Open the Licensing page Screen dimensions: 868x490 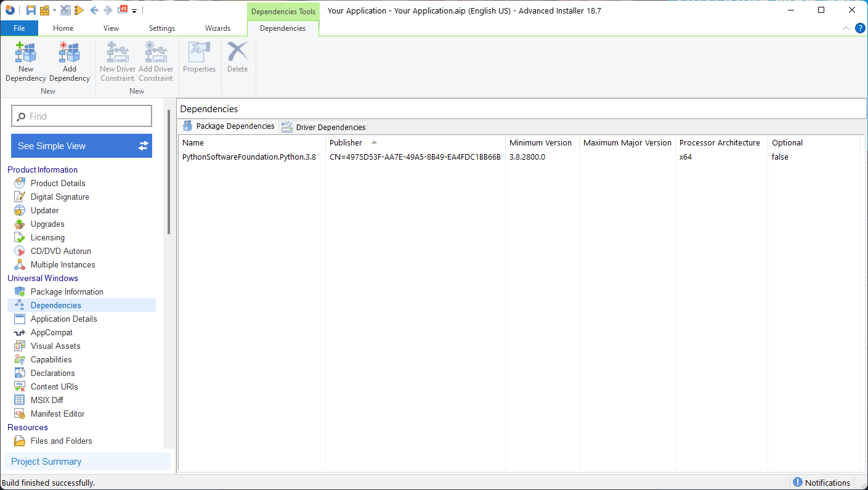tap(47, 237)
